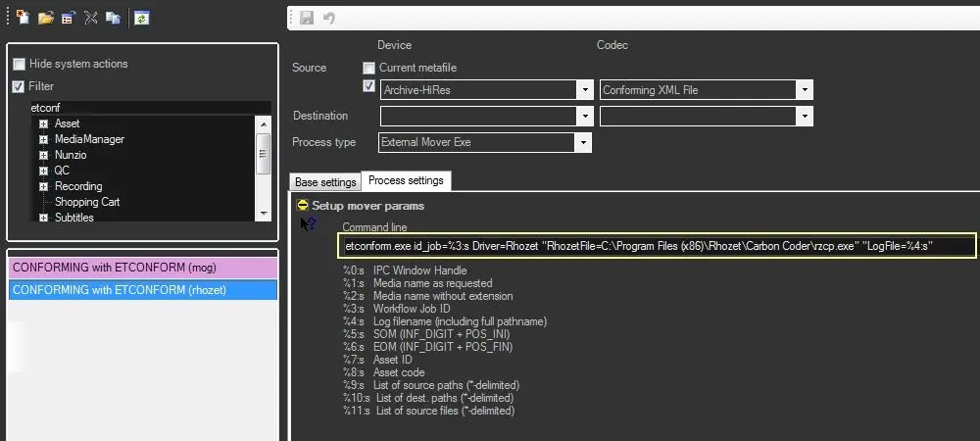Click the help cursor icon beside Command line
The image size is (980, 441).
(308, 224)
